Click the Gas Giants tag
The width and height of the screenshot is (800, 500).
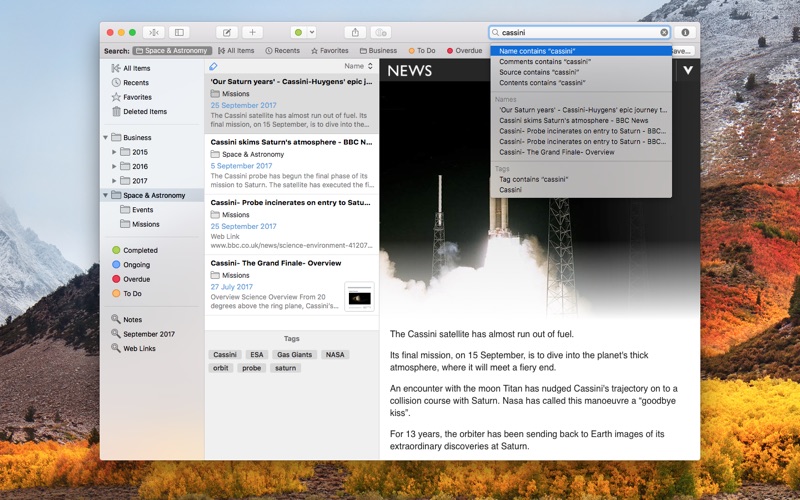[x=294, y=355]
